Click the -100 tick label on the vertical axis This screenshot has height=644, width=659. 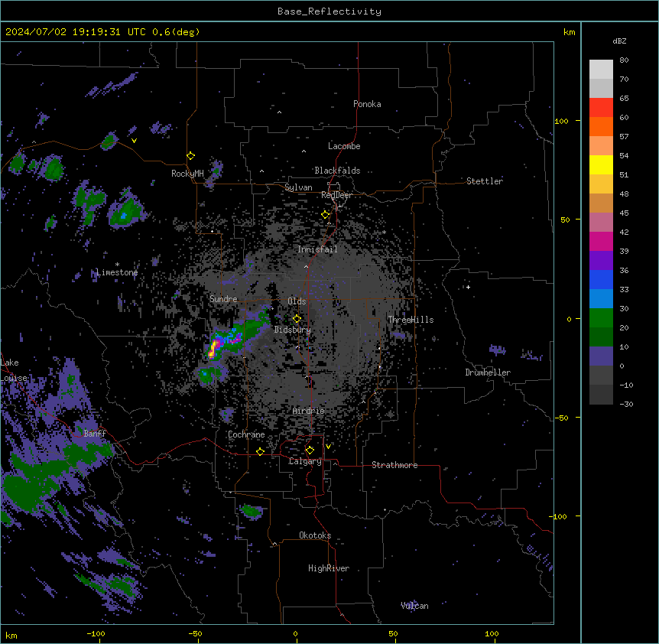pos(558,516)
